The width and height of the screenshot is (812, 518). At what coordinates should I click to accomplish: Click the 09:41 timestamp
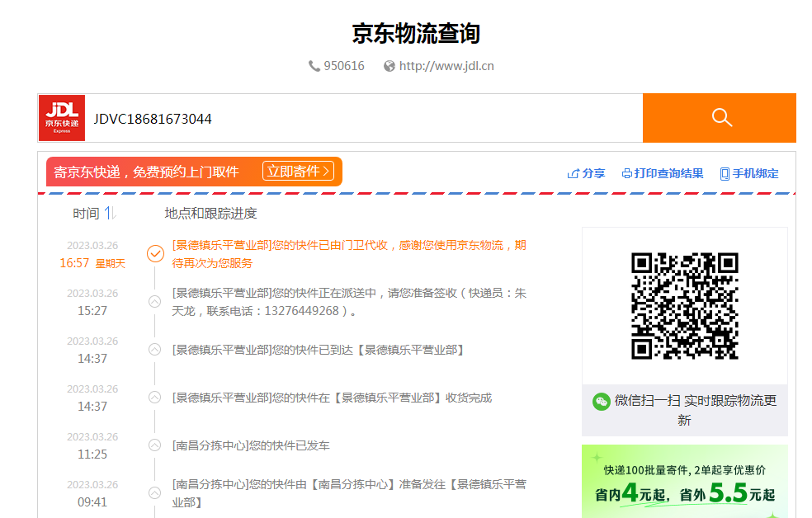tap(92, 502)
